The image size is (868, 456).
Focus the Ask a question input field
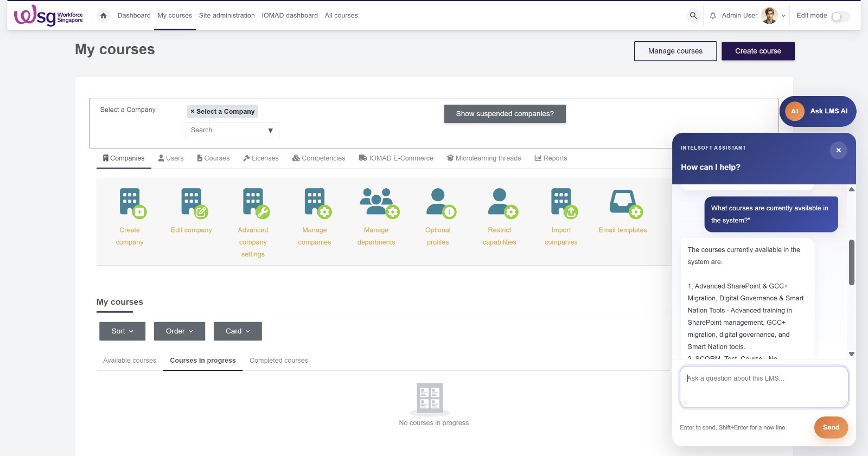tap(764, 387)
